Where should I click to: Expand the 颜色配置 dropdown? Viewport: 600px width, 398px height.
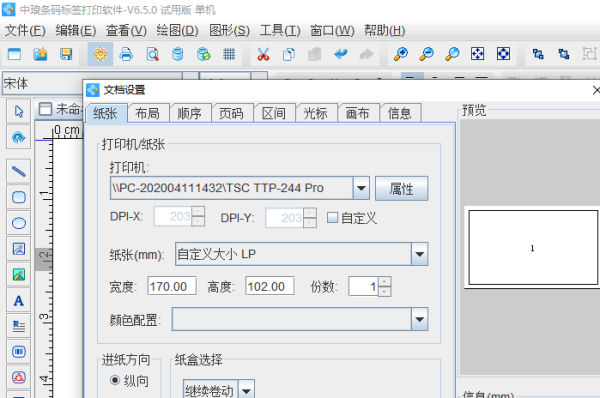coord(419,319)
